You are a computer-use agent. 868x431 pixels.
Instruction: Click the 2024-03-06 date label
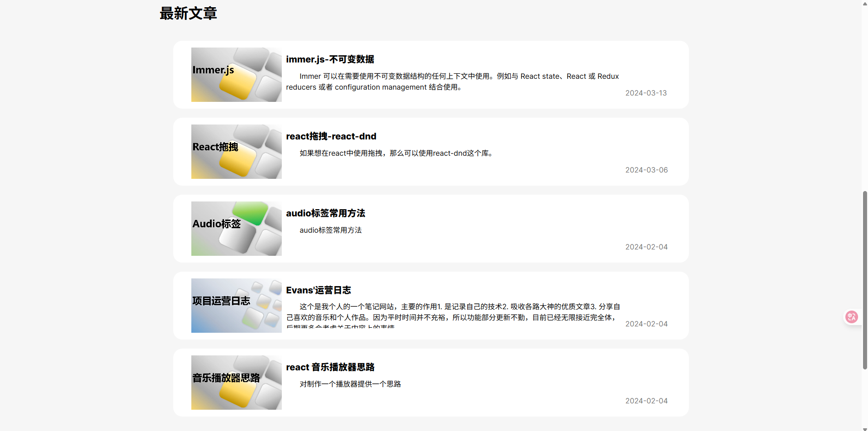click(646, 170)
